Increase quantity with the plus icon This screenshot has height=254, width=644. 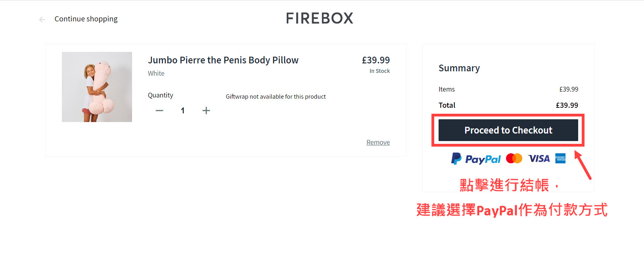(206, 111)
